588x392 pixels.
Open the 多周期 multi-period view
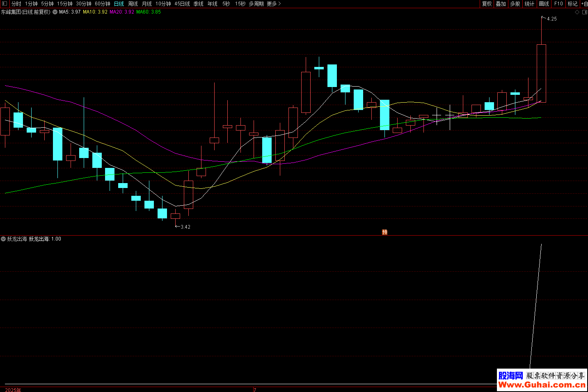pos(256,4)
